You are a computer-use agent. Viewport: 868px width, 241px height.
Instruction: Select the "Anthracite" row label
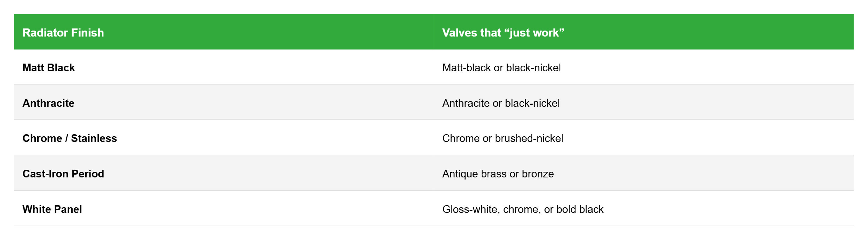tap(48, 103)
